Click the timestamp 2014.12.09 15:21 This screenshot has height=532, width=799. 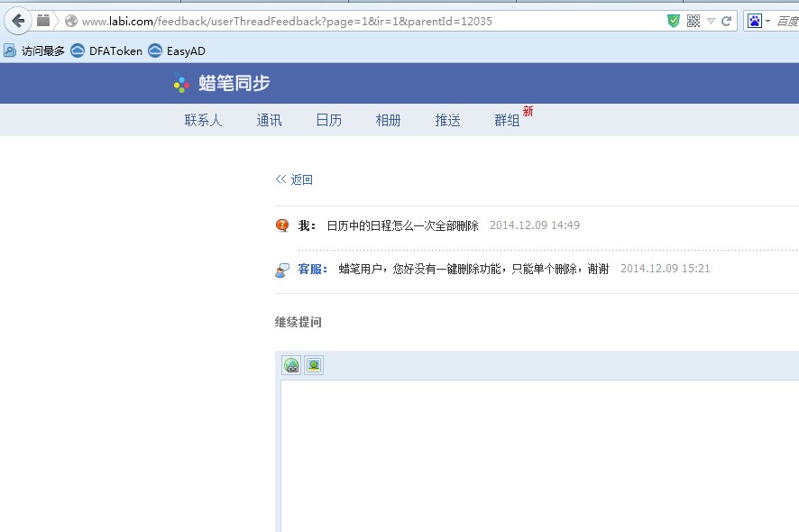coord(665,269)
